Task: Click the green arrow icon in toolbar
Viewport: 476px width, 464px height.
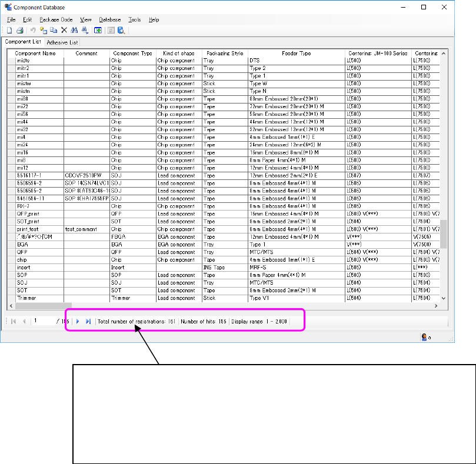Action: (x=98, y=30)
